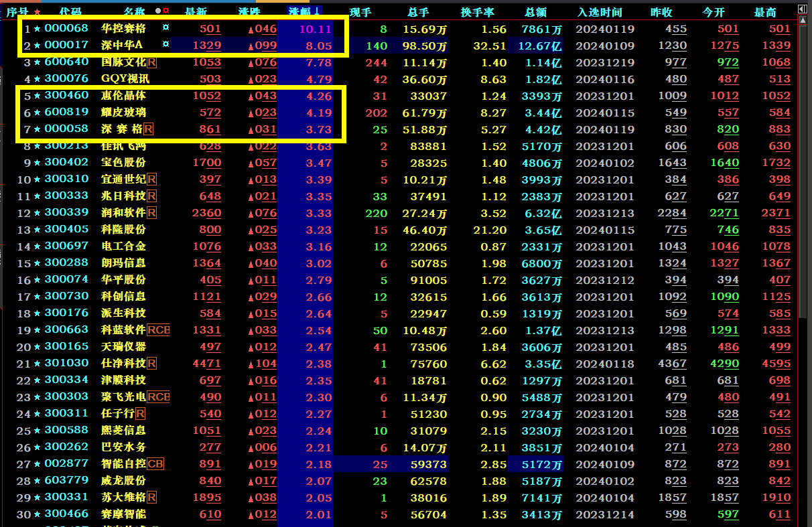
Task: Click the highlighted 12.67亿 total amount cell
Action: 540,46
